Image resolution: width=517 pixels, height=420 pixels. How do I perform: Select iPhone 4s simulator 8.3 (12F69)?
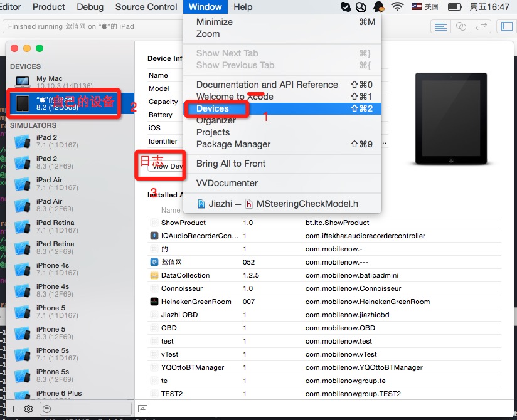[70, 290]
